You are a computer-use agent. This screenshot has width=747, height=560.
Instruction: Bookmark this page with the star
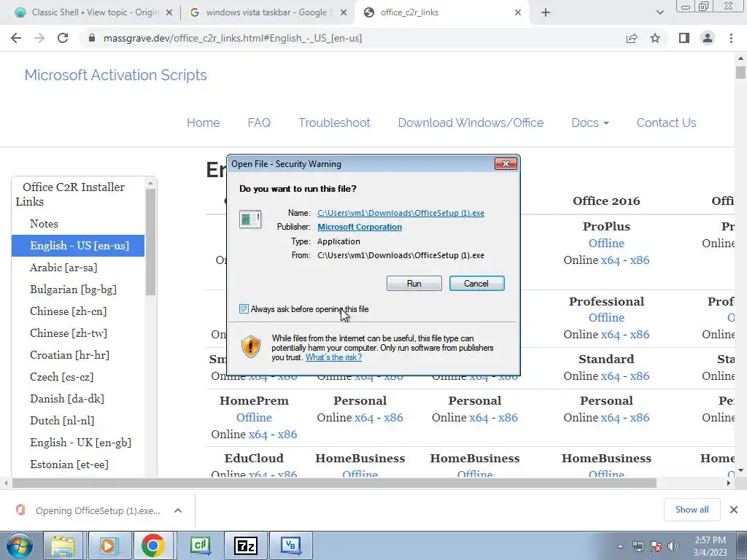click(655, 38)
